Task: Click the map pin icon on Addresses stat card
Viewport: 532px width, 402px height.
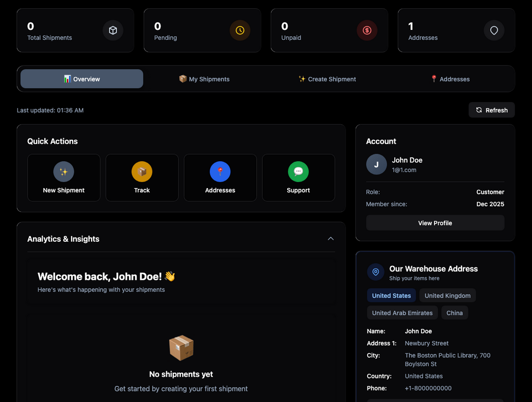Action: [494, 30]
